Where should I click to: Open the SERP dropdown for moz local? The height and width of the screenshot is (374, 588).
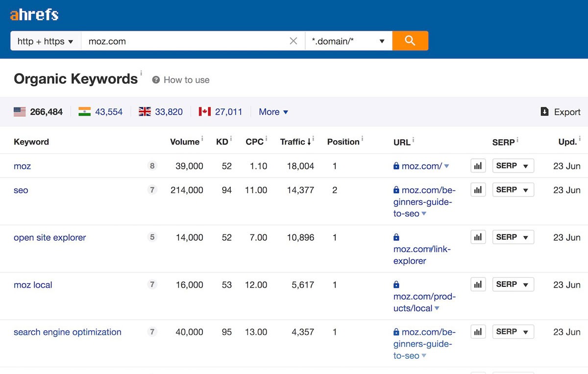point(513,284)
